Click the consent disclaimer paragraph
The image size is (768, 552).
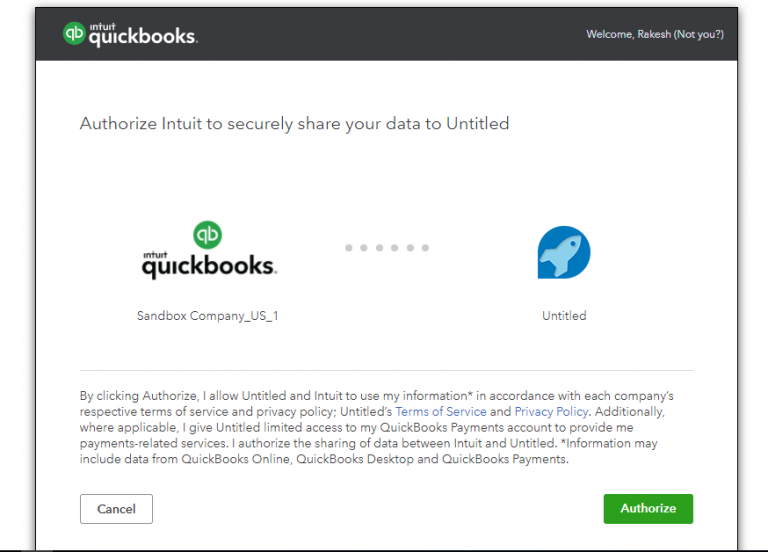377,427
